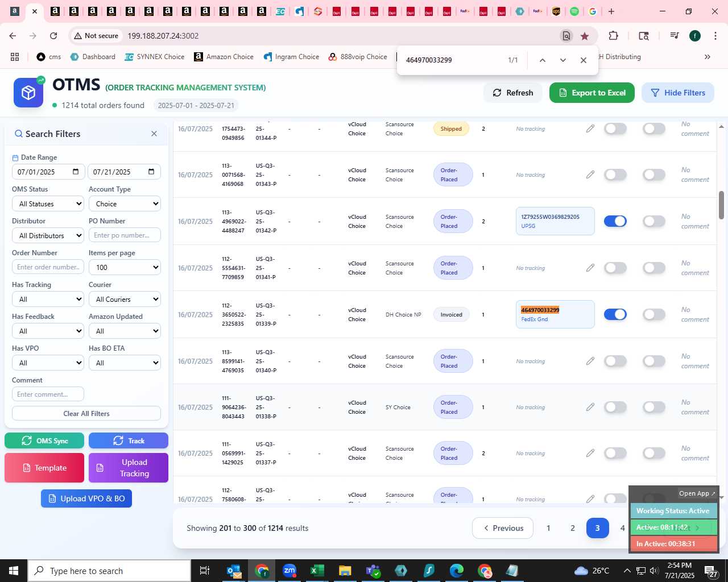Open the Has VPO dropdown
Viewport: 728px width, 582px height.
48,363
